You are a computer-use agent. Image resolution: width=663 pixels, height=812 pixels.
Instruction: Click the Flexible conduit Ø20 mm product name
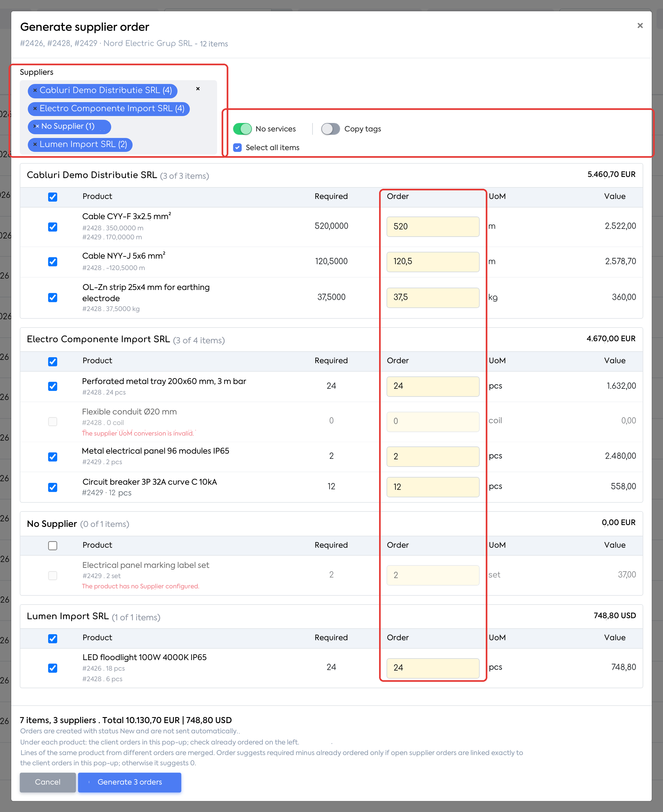click(129, 412)
